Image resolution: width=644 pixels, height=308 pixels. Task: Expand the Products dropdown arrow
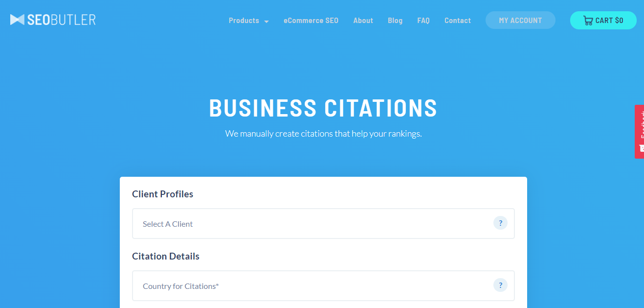(266, 22)
